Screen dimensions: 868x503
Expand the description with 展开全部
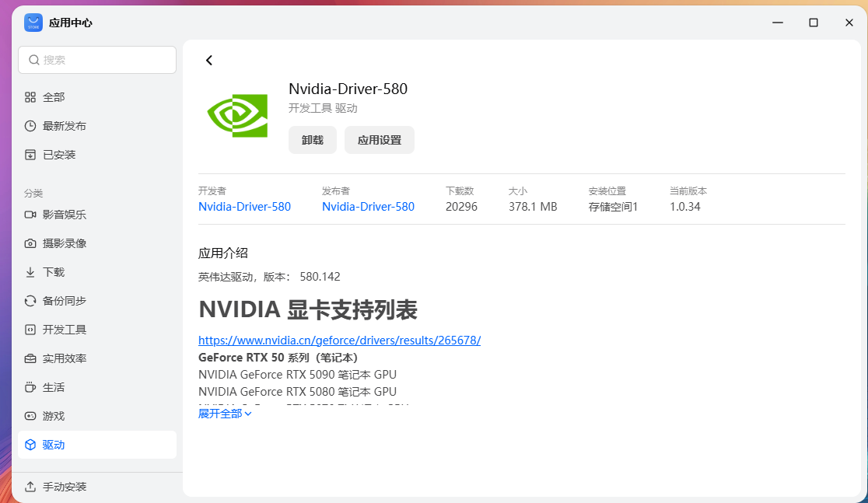[225, 414]
